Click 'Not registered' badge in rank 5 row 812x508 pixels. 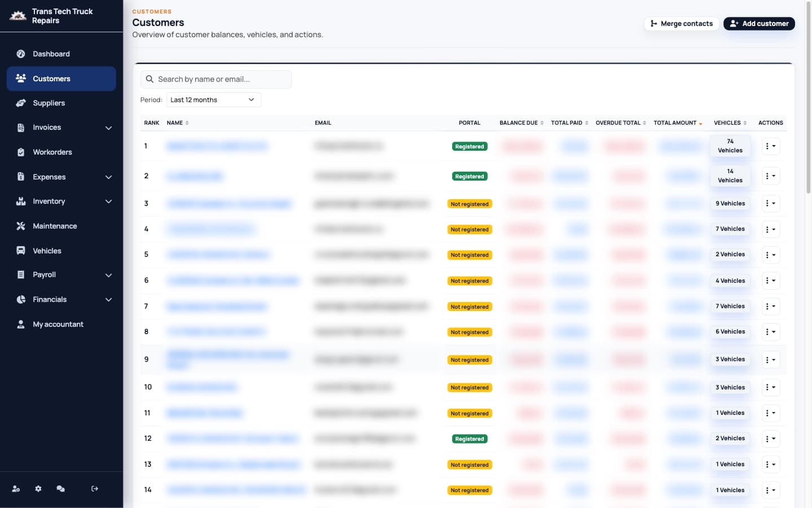(470, 255)
